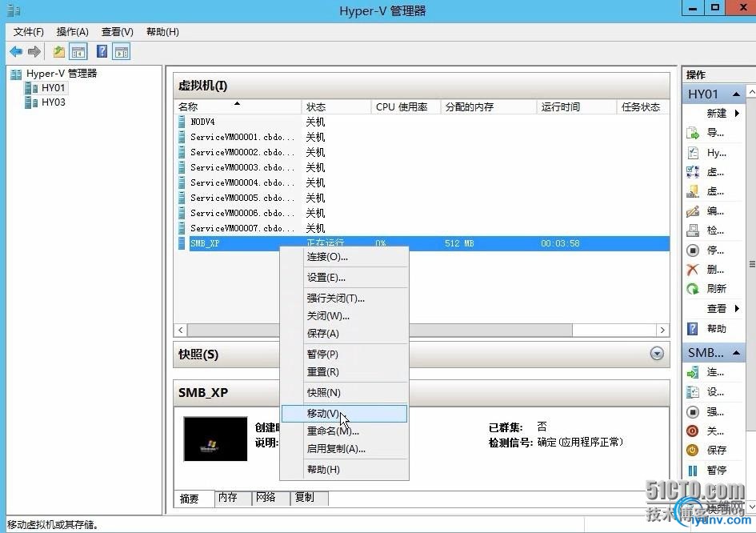The width and height of the screenshot is (756, 533).
Task: Choose 快照(N) in the context menu
Action: point(344,393)
